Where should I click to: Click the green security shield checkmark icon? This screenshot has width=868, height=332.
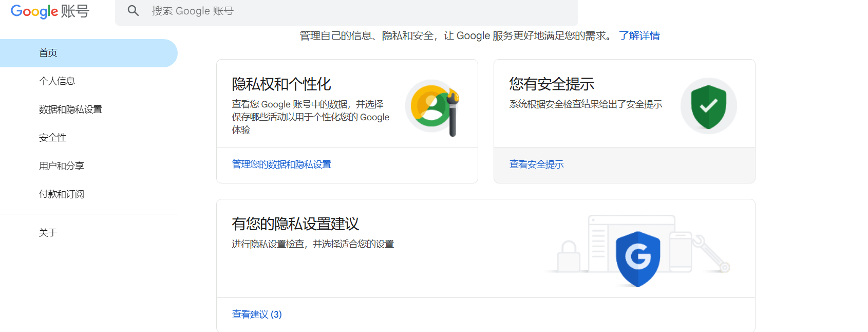pos(709,106)
